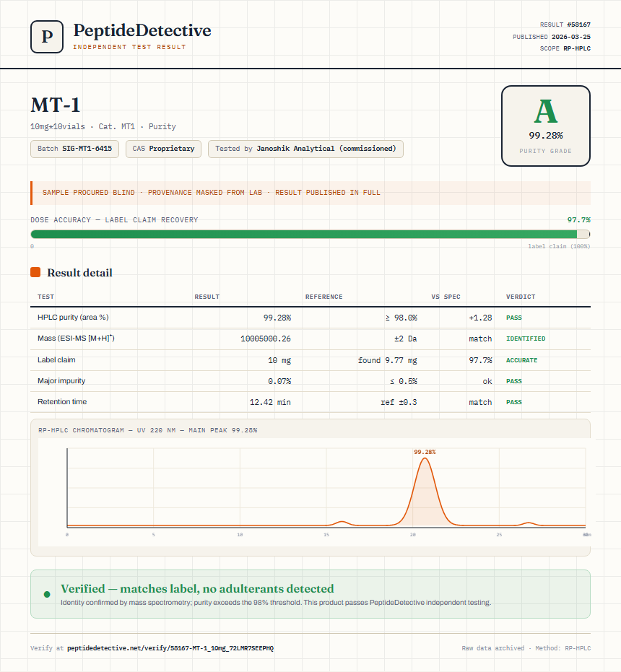Click the PeptideDetective P logo icon

click(x=47, y=37)
